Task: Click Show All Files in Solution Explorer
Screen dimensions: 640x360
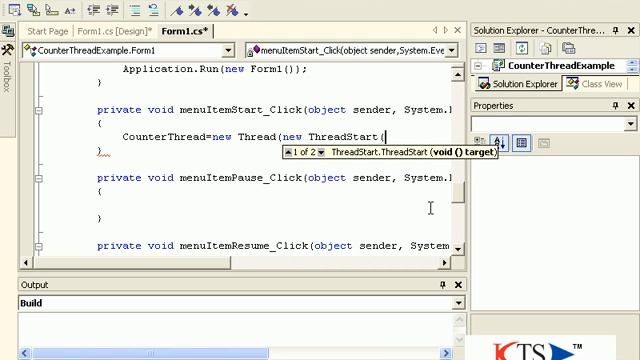Action: [545, 48]
